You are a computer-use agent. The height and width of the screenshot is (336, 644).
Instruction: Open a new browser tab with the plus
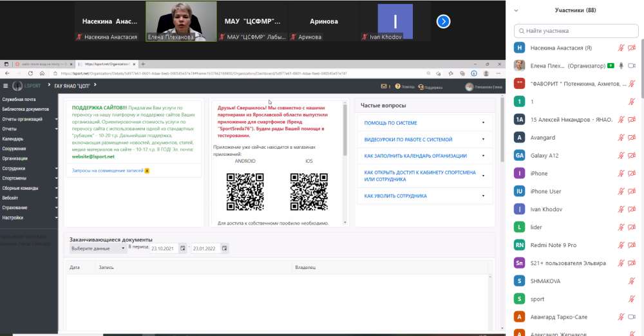pos(143,64)
